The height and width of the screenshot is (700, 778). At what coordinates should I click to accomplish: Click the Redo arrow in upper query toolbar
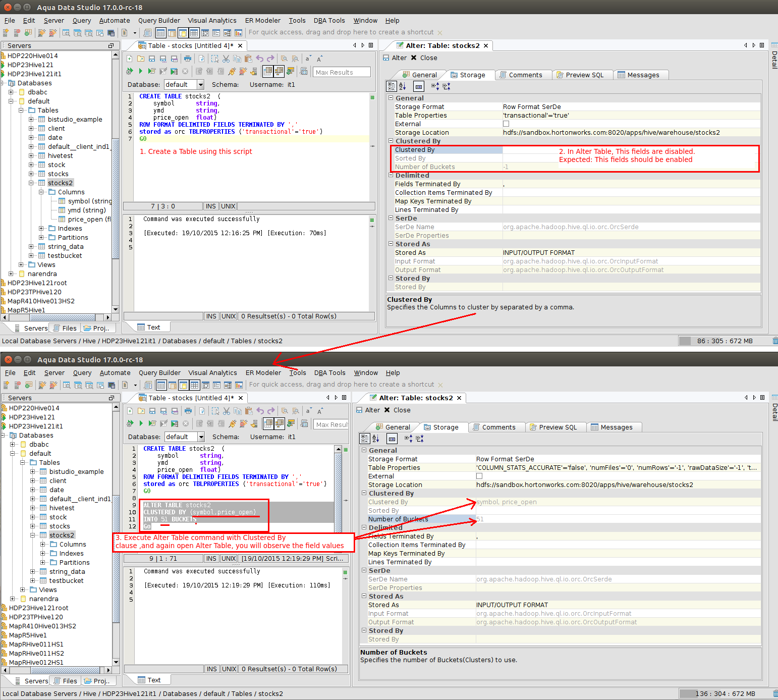(271, 59)
